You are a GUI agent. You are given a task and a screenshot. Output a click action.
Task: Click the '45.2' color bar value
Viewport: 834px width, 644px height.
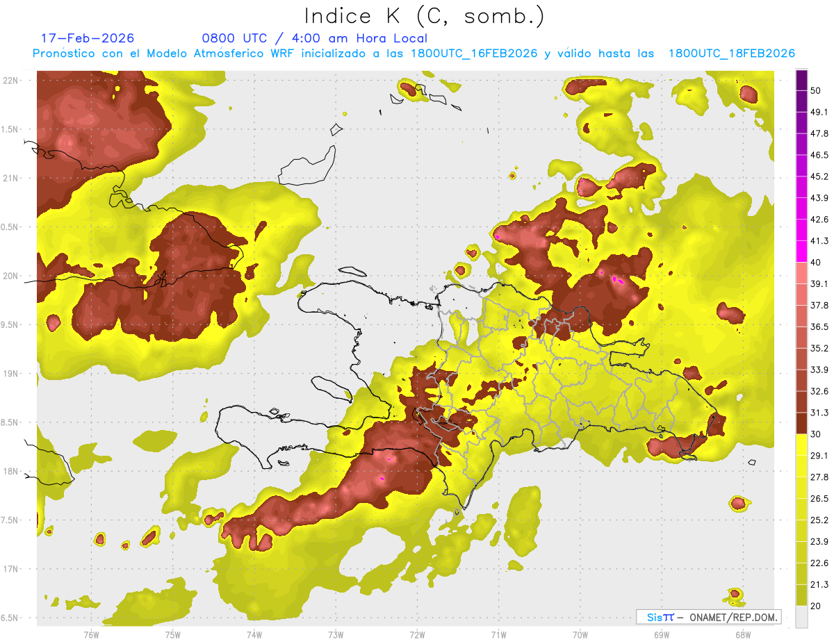[x=819, y=176]
